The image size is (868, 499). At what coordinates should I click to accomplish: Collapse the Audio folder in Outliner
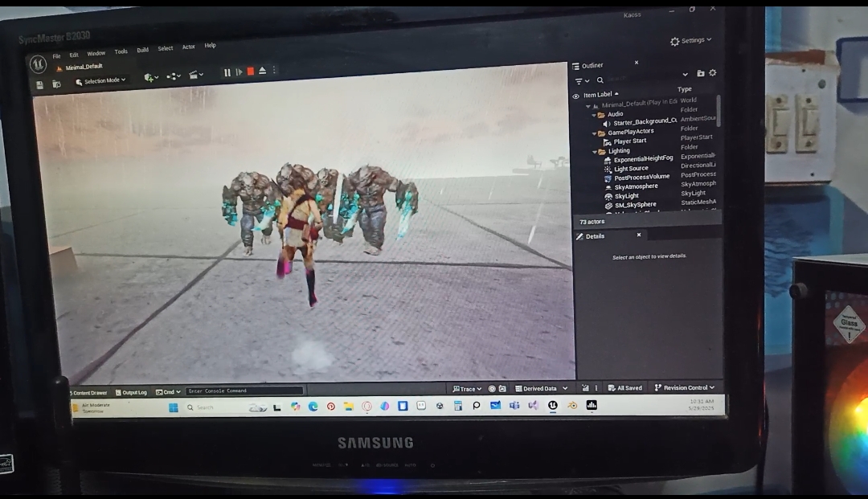[594, 114]
